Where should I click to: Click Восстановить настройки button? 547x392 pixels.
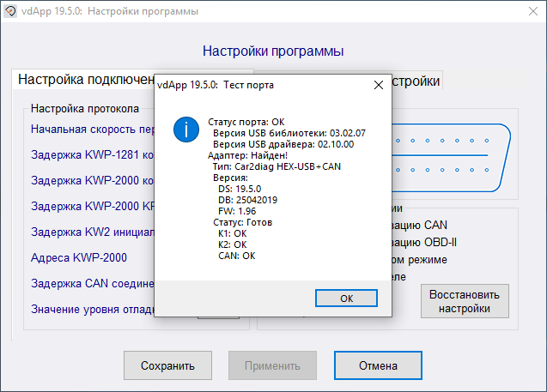(465, 301)
